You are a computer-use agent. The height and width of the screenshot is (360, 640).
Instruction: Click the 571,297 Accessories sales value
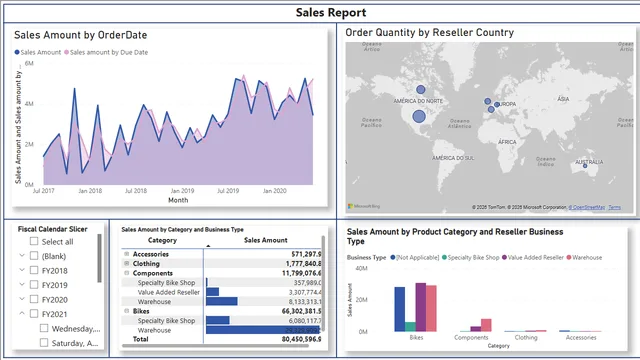coord(306,254)
